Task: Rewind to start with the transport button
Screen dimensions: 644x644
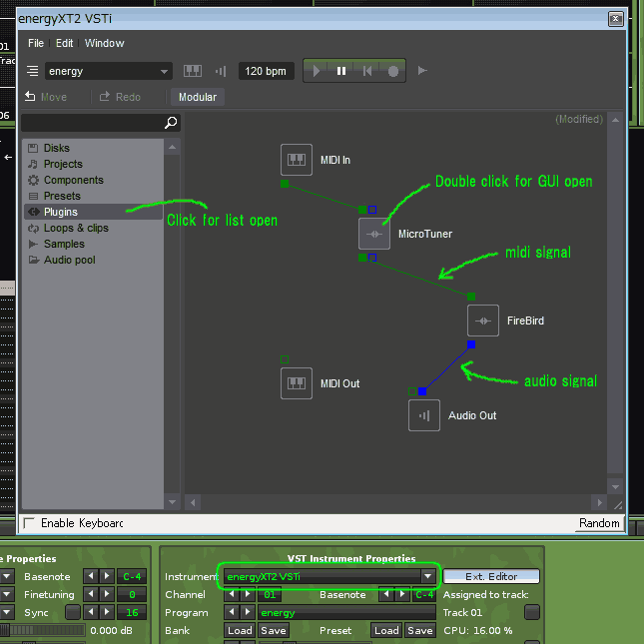Action: tap(367, 71)
